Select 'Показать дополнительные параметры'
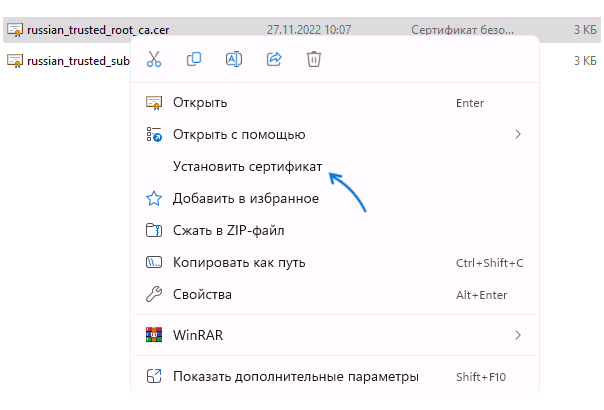Viewport: 604px width, 410px height. coord(334,376)
